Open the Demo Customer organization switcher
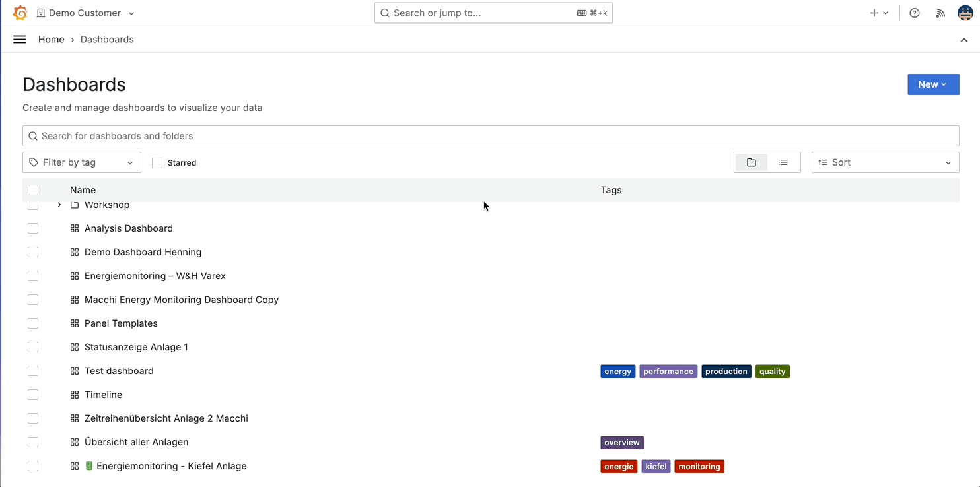 coord(86,13)
